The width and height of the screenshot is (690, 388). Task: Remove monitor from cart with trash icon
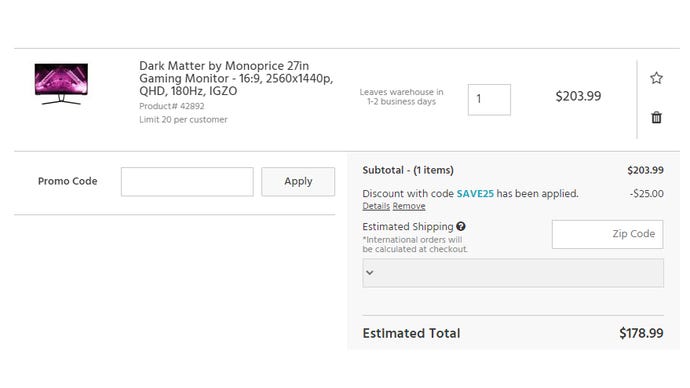[656, 117]
